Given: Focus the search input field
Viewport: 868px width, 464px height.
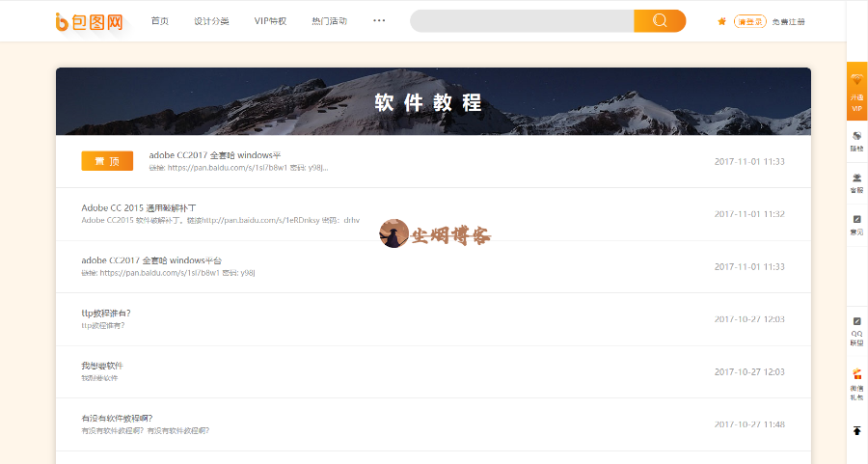Looking at the screenshot, I should pyautogui.click(x=522, y=21).
